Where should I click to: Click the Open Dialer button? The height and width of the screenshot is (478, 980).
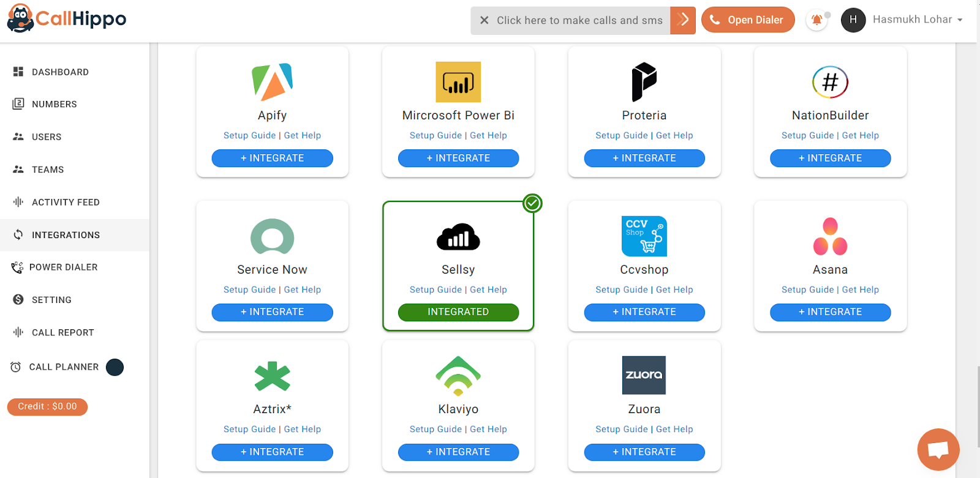(x=748, y=20)
